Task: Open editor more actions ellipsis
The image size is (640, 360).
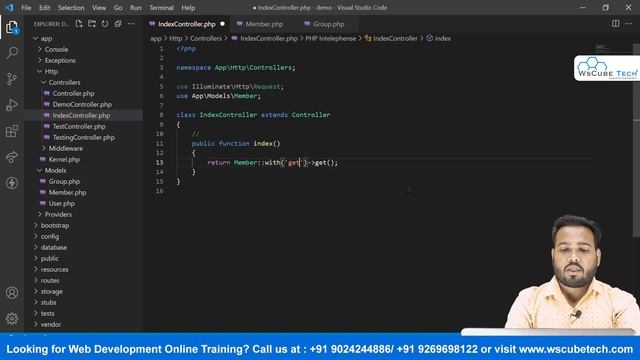Action: tap(629, 24)
